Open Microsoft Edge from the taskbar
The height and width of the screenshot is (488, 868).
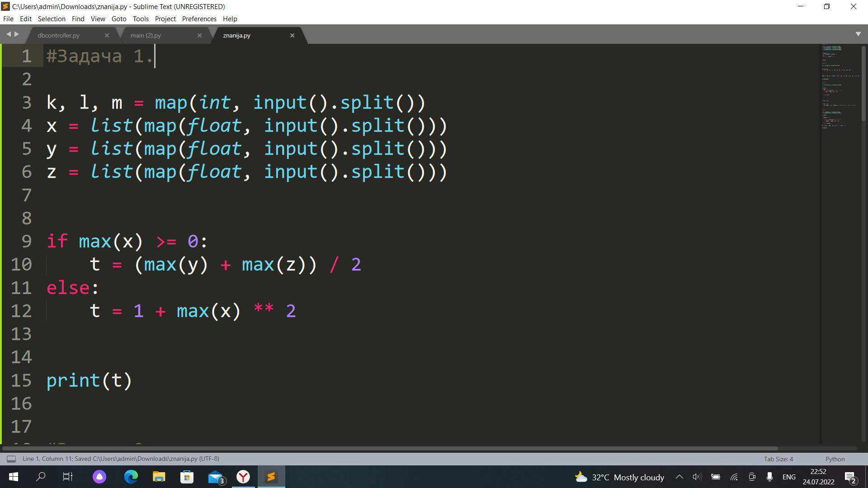click(x=131, y=477)
